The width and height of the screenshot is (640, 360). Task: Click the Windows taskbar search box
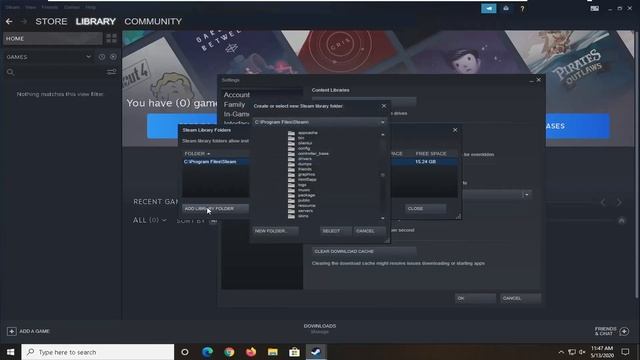(x=98, y=352)
